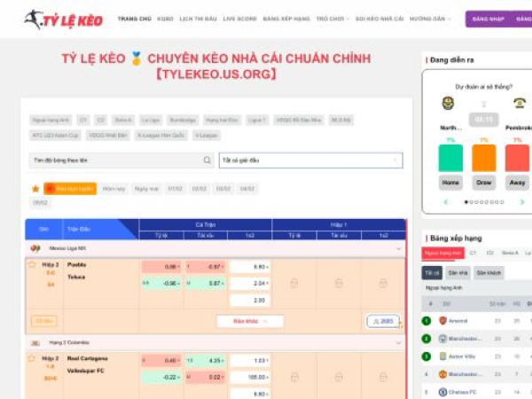The width and height of the screenshot is (532, 399).
Task: Click the Tỷ Lệ Kèo site logo
Action: [63, 19]
